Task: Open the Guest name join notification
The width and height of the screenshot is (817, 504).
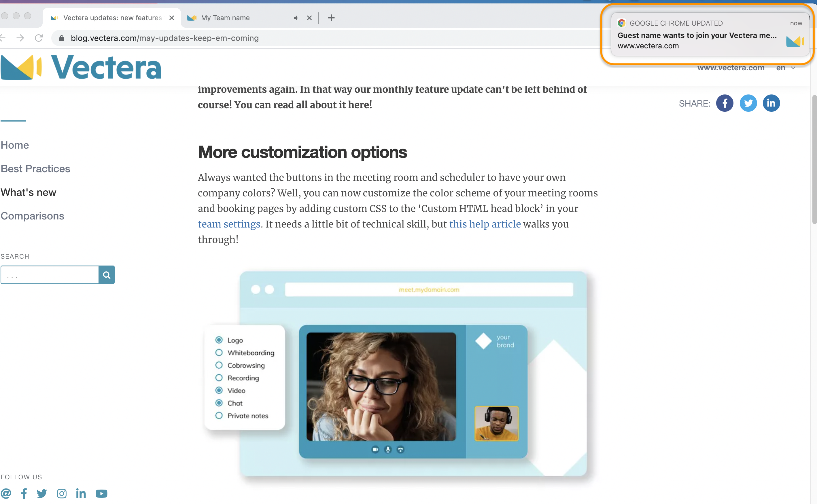Action: [x=710, y=34]
